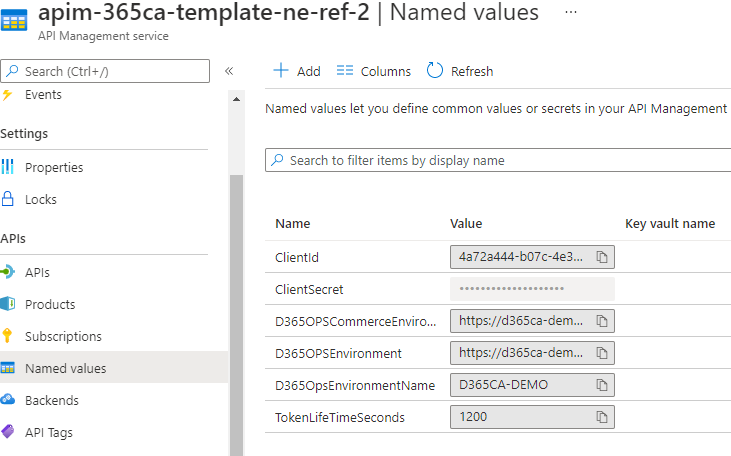
Task: Click the Add plus icon
Action: pos(281,70)
